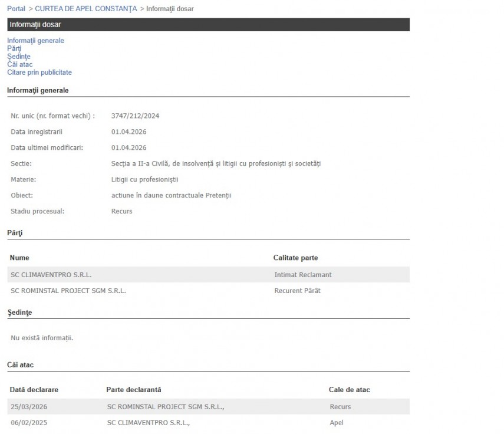Image resolution: width=504 pixels, height=434 pixels.
Task: Select the 25/03/2026 declaration date cell
Action: 29,407
